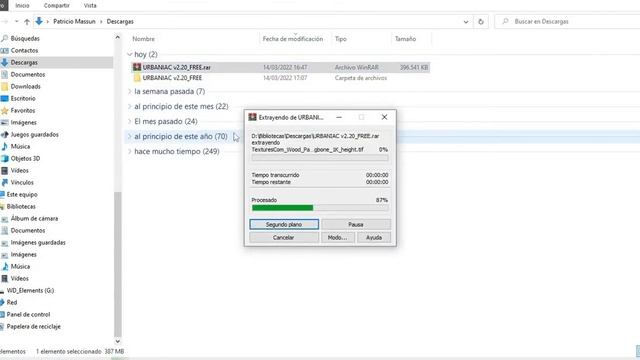Click the WinRAR icon in extraction dialog title

click(x=253, y=117)
